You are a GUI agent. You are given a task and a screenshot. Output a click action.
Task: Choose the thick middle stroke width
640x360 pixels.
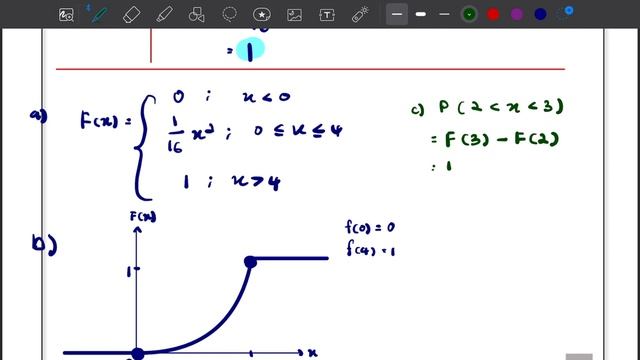[421, 14]
